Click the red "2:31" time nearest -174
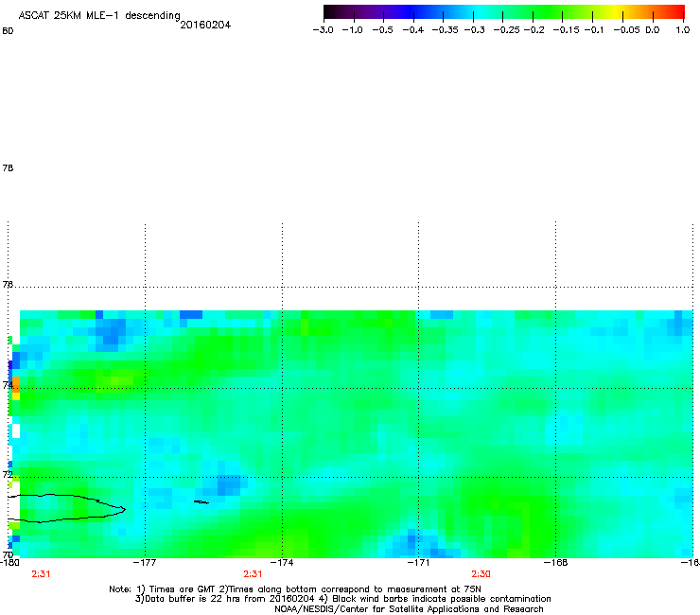The image size is (700, 615). [253, 574]
